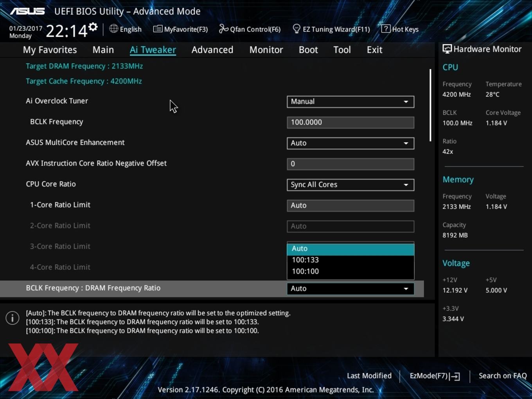The height and width of the screenshot is (399, 532).
Task: Click the 42x ratio value
Action: pos(448,151)
